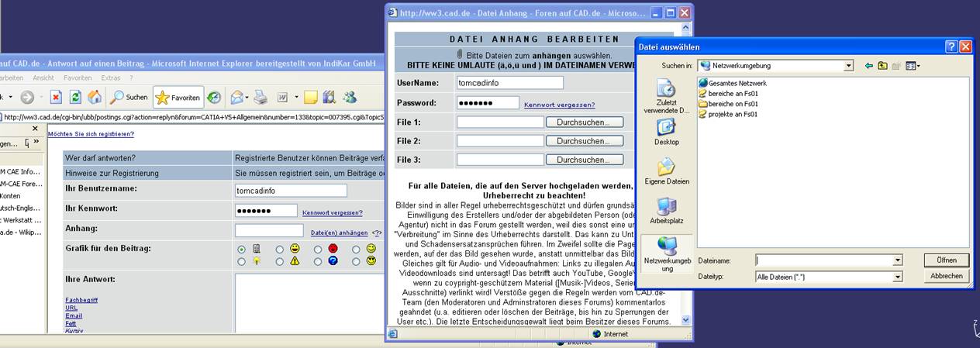
Task: Click 'Möchten Sie sich registrieren?' link
Action: pos(91,134)
